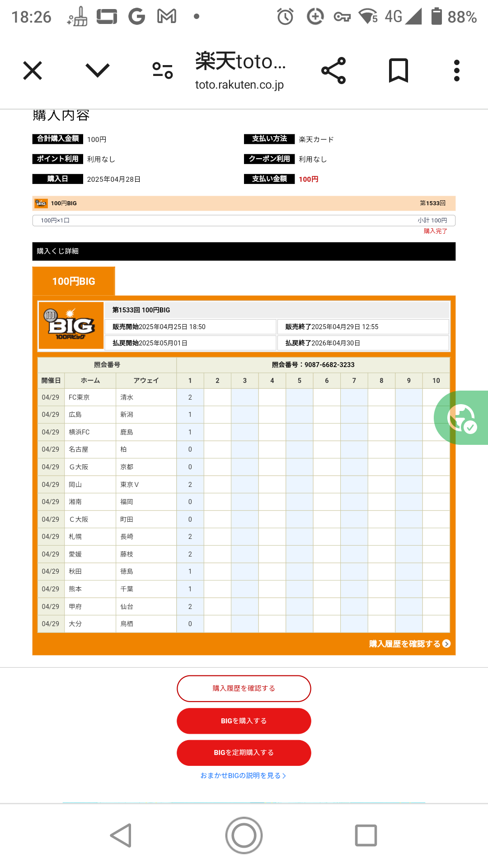Tap 販売開始2025年04月25日 18:50 cell

pos(191,327)
